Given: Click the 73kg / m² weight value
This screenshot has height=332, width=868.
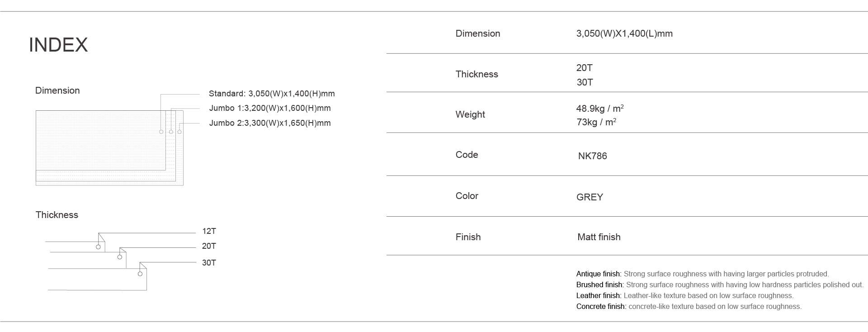Looking at the screenshot, I should [x=596, y=122].
